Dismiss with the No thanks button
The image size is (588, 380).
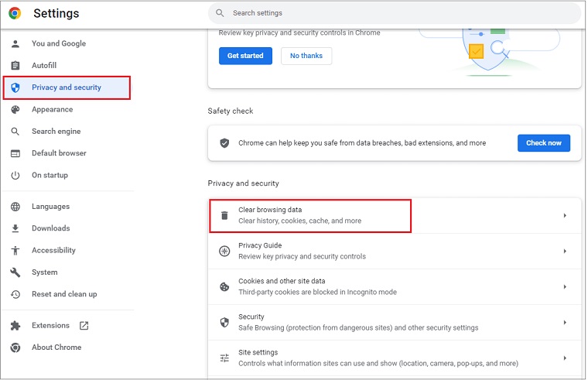306,56
